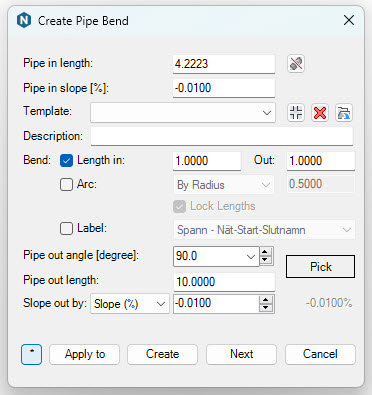The height and width of the screenshot is (395, 372).
Task: Click the Pipe out length field
Action: [x=224, y=282]
